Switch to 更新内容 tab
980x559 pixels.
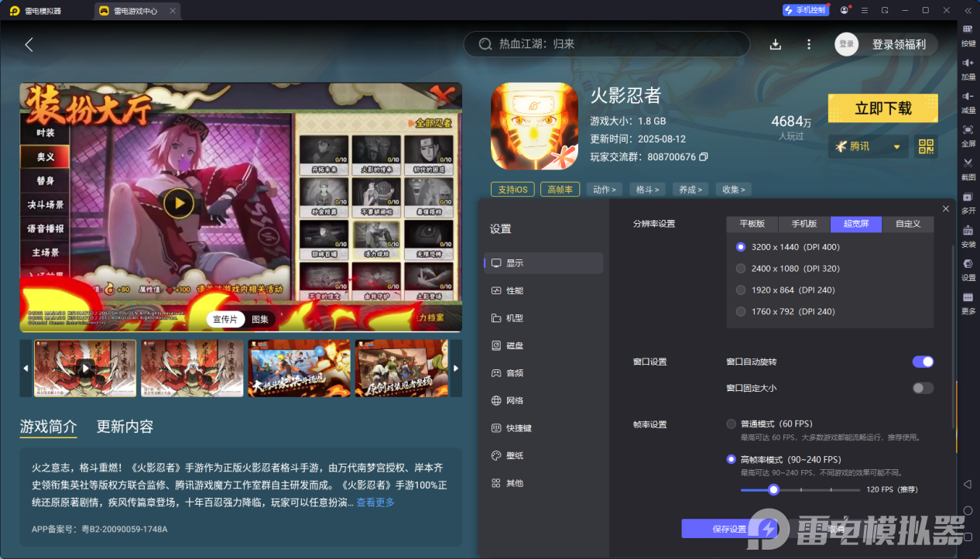click(x=125, y=427)
